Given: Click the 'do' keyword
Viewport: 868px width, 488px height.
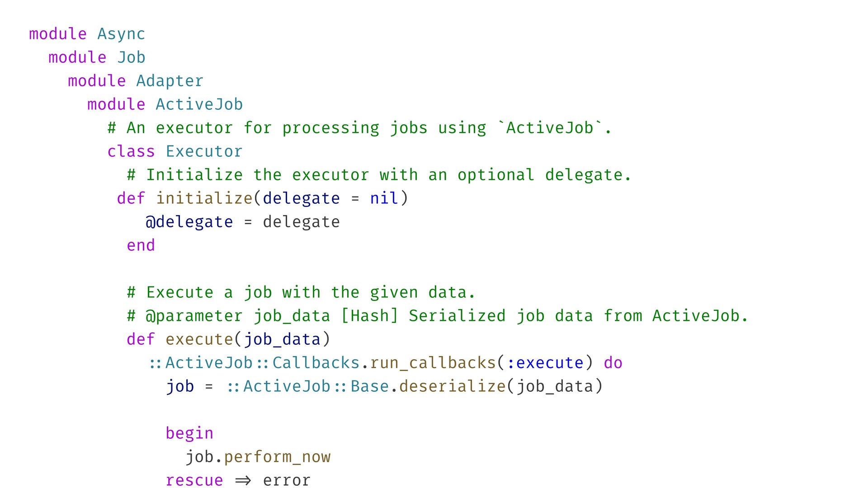Looking at the screenshot, I should 613,363.
